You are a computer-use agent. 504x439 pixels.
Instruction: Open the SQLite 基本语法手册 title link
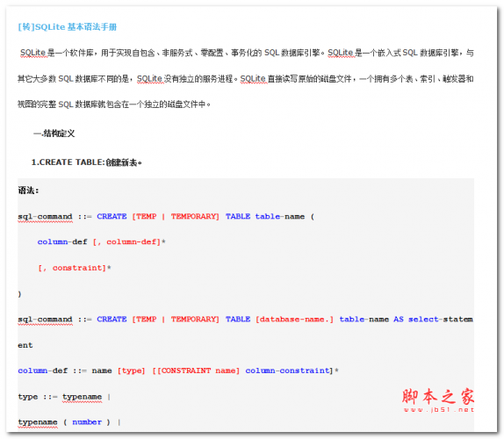coord(68,27)
